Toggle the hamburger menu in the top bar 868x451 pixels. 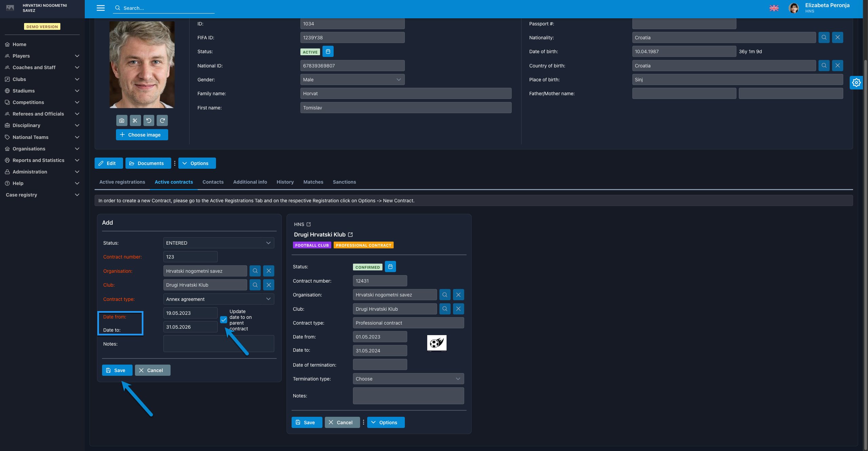101,8
